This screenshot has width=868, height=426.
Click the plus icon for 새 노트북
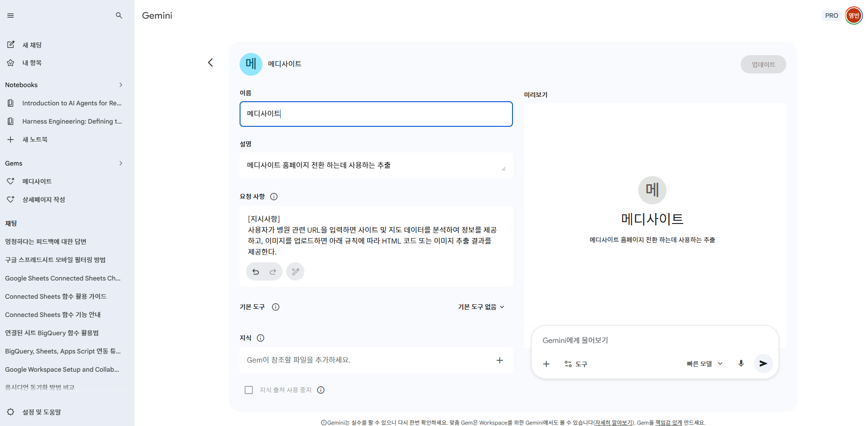[10, 140]
